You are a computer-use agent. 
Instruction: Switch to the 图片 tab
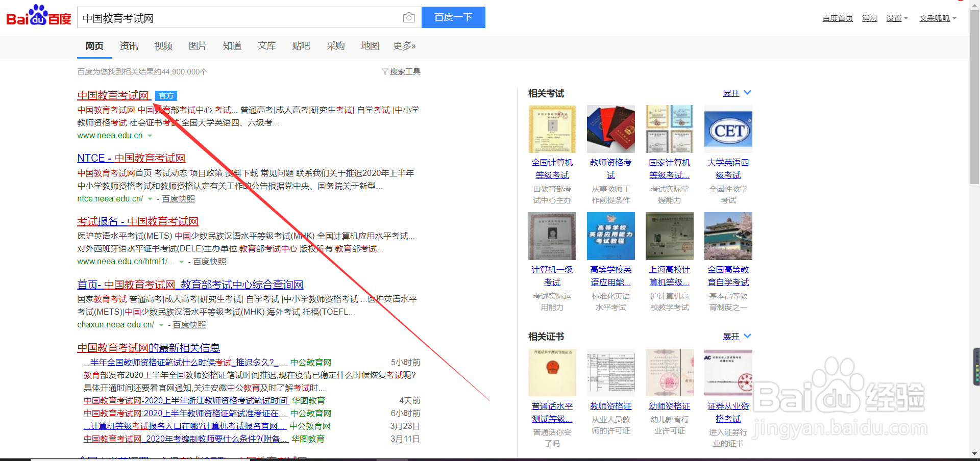point(198,45)
